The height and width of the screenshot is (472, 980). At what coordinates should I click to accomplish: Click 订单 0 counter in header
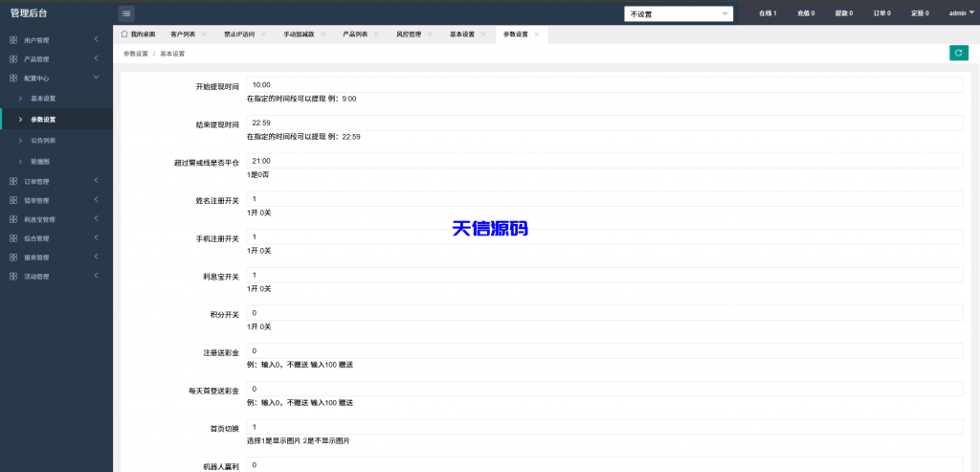coord(881,13)
